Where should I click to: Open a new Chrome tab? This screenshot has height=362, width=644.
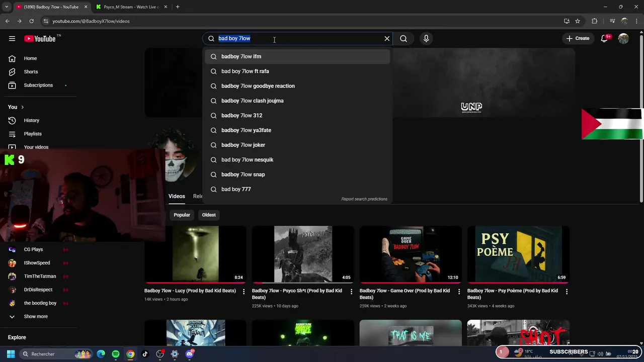[x=178, y=7]
